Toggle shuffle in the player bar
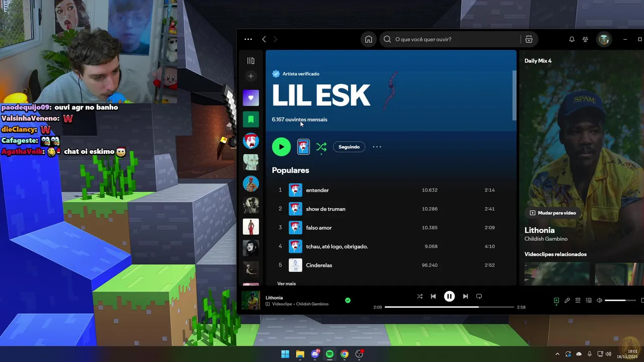Image resolution: width=644 pixels, height=362 pixels. 420,296
